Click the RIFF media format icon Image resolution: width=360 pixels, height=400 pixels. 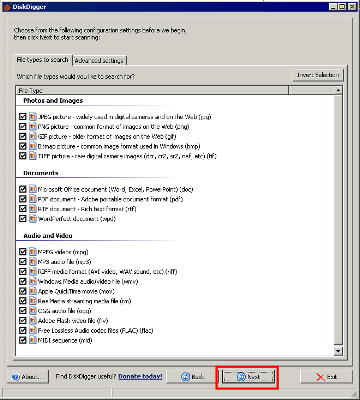click(x=32, y=271)
